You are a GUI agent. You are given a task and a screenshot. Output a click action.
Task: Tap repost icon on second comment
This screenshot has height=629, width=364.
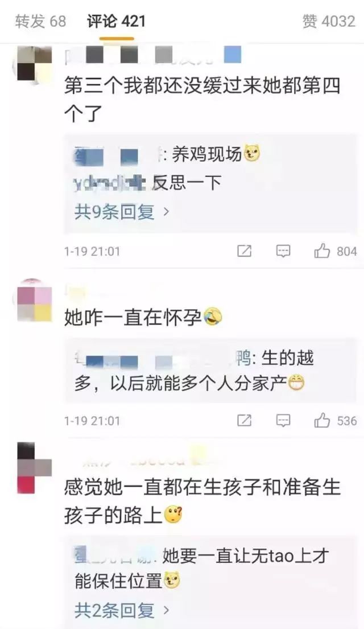[244, 421]
